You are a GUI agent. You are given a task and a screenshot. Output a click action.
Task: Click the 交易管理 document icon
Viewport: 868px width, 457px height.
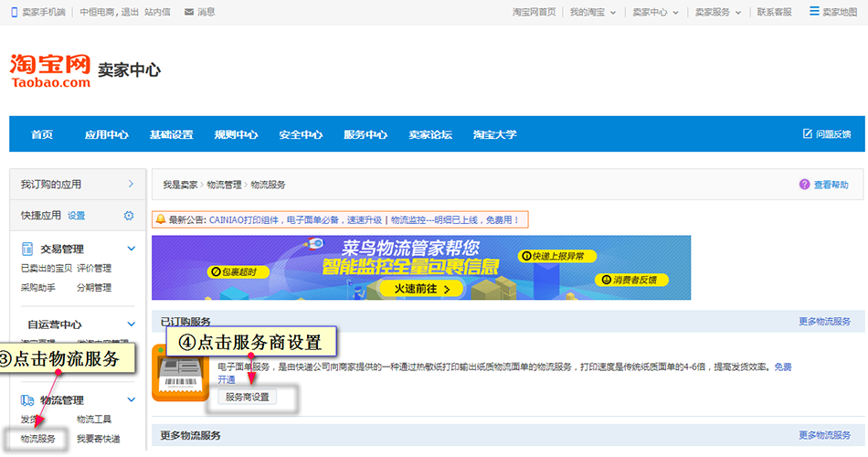tap(27, 249)
